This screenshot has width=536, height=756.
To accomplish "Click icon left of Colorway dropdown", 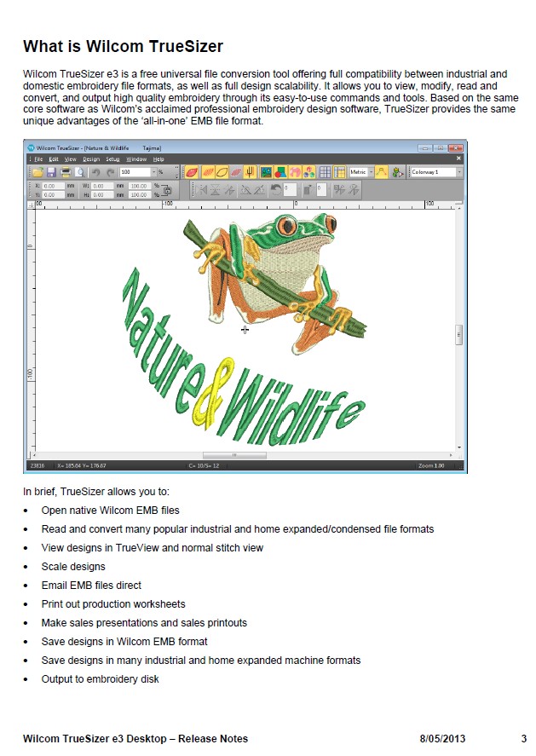I will (397, 172).
